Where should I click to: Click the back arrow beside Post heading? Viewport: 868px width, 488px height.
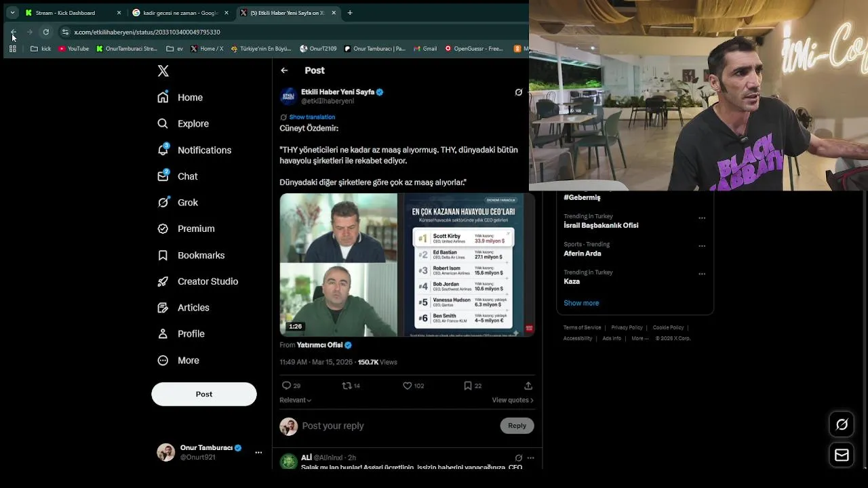[x=284, y=70]
